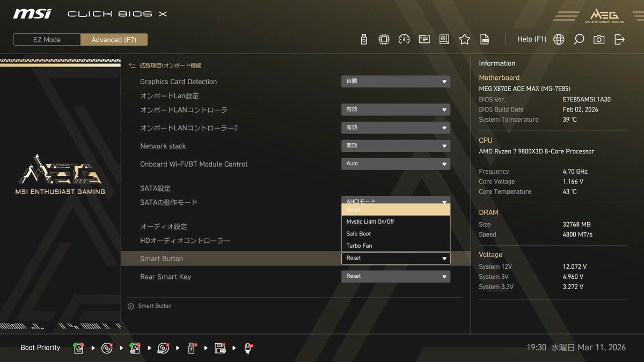Image resolution: width=644 pixels, height=362 pixels.
Task: Click the Help (F1) button
Action: 531,39
